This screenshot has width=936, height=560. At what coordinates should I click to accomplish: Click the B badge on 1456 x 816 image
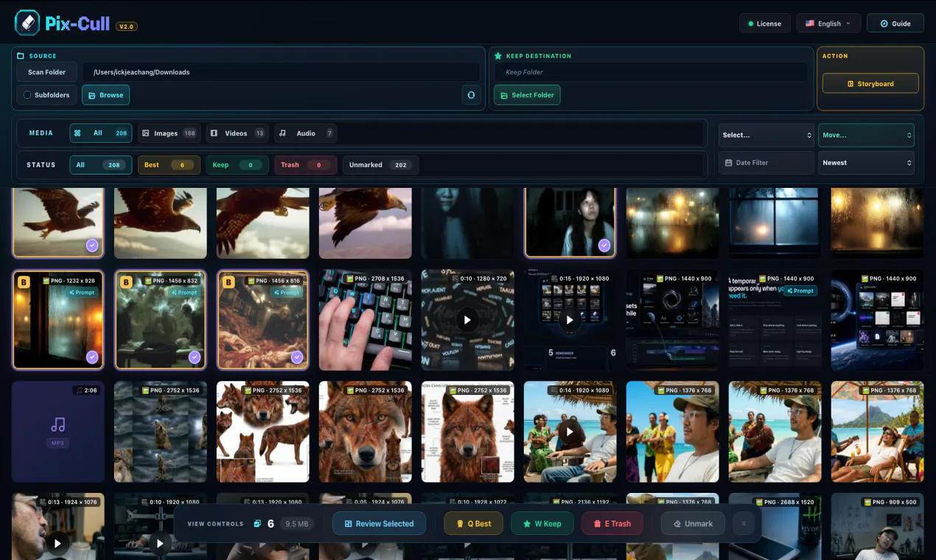tap(228, 281)
